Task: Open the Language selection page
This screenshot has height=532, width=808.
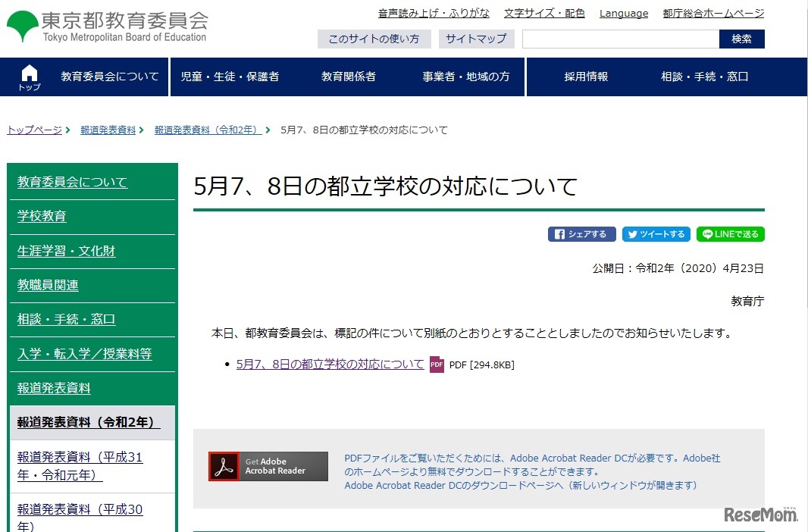Action: [623, 13]
